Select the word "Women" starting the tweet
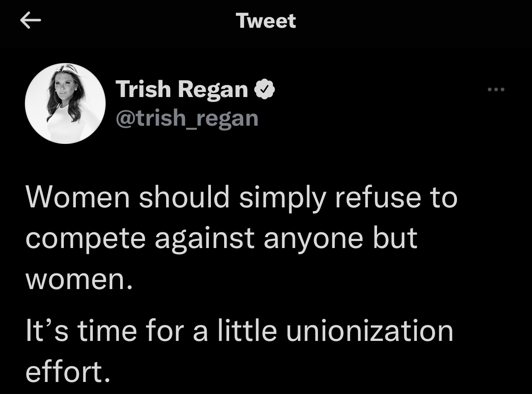The width and height of the screenshot is (532, 394). pos(78,197)
